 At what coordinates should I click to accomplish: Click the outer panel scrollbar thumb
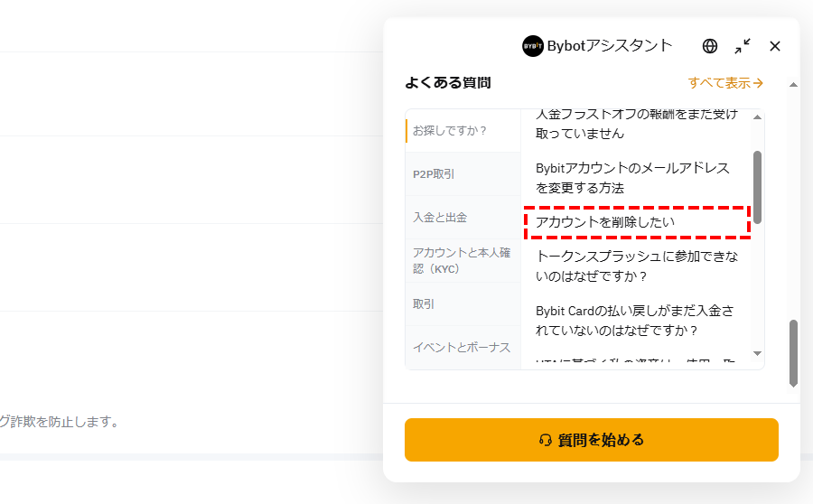pos(793,353)
